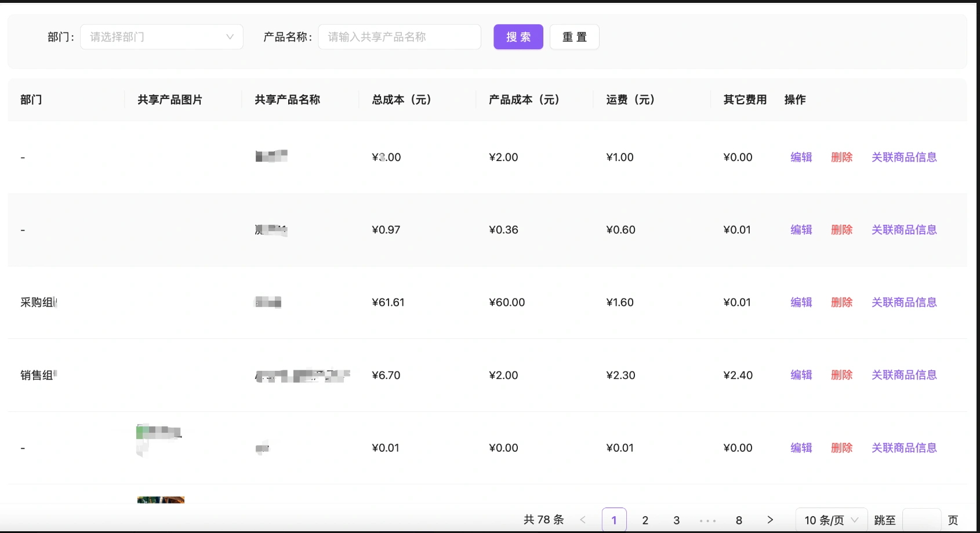
Task: Delete the row with 产品成本 ¥0.00
Action: coord(842,448)
